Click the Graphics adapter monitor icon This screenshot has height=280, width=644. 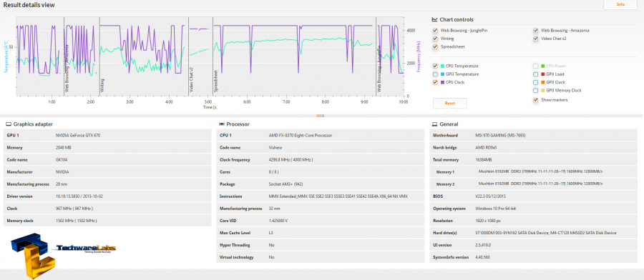click(8, 124)
